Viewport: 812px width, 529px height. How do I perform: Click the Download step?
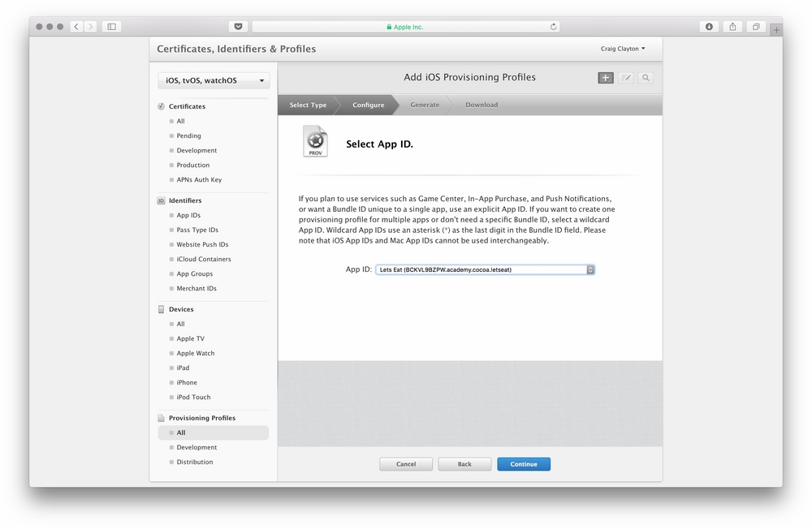pos(482,105)
